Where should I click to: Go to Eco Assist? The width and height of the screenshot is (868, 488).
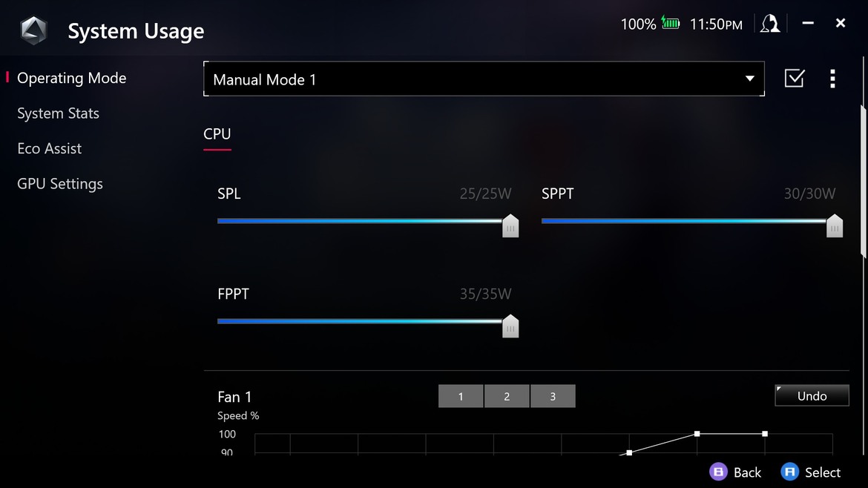[x=49, y=148]
